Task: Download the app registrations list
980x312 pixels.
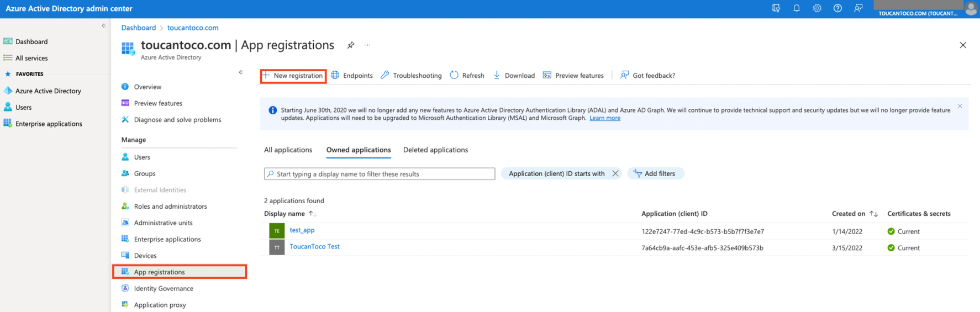Action: (x=514, y=76)
